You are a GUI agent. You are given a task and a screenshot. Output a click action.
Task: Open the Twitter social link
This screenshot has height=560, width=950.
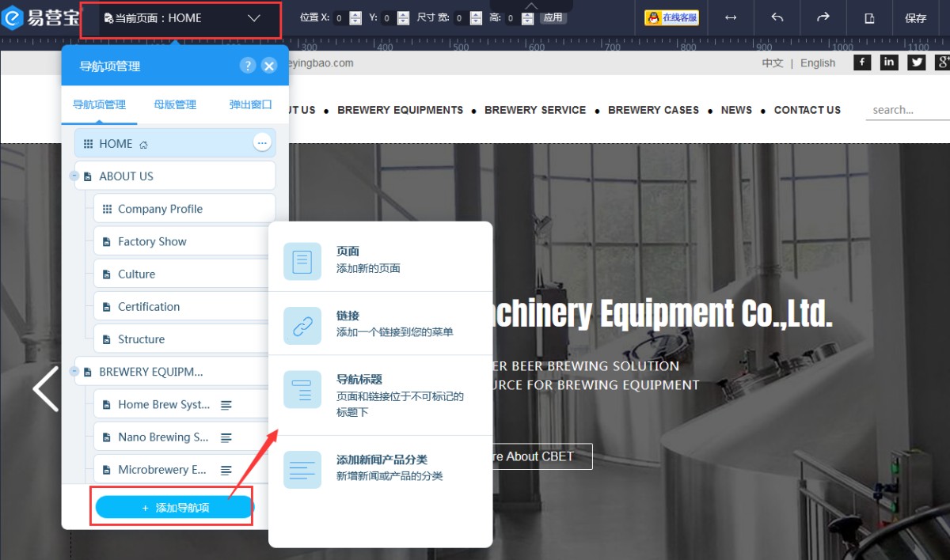(916, 62)
